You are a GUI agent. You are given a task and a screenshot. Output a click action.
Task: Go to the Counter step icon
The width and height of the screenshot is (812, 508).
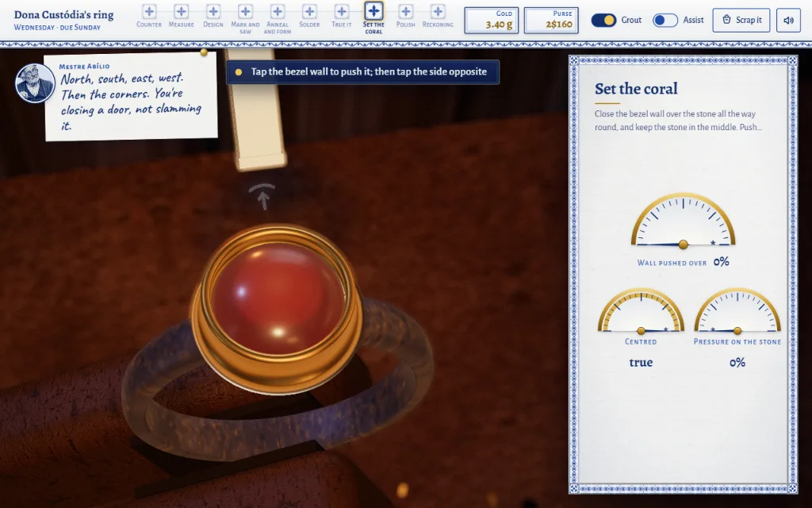(x=149, y=11)
